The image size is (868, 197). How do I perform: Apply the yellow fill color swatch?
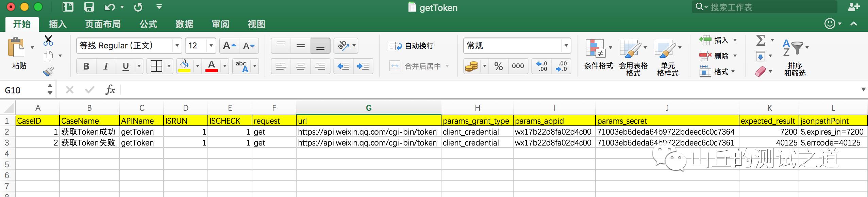pos(184,66)
